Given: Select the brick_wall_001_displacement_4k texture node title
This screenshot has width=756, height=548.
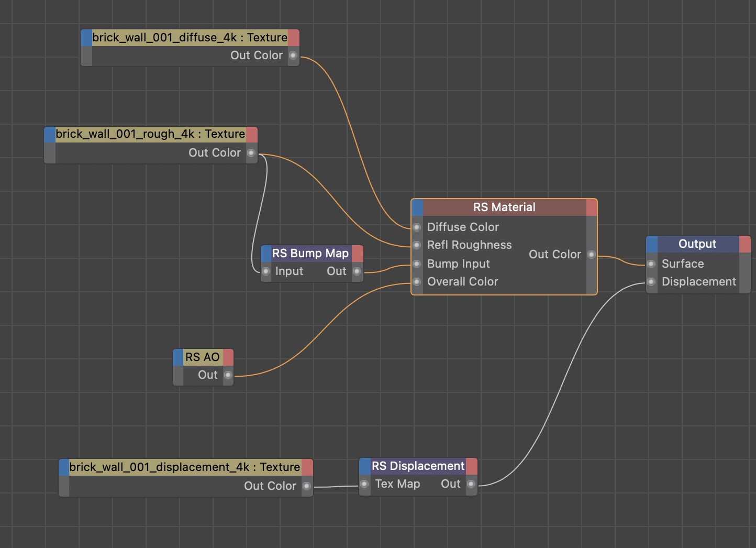Looking at the screenshot, I should tap(184, 467).
